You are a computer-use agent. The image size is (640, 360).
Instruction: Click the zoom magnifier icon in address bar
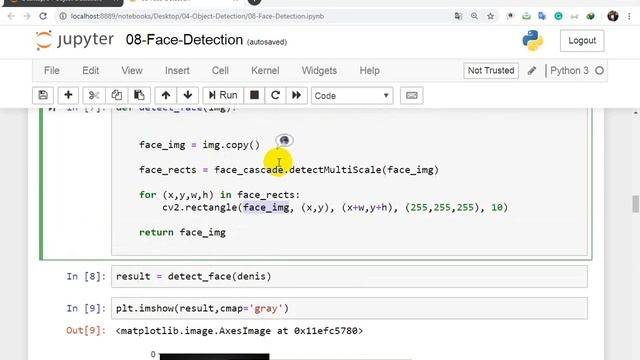pyautogui.click(x=474, y=16)
